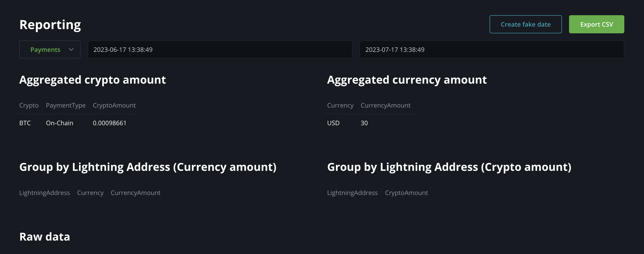The height and width of the screenshot is (254, 644).
Task: Expand the Payments selector chevron
Action: (71, 49)
